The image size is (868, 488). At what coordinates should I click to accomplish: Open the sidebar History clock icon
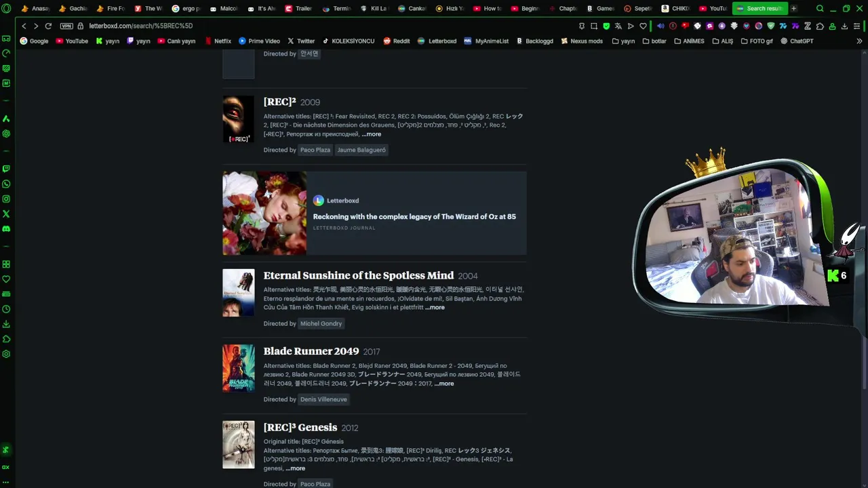point(6,309)
